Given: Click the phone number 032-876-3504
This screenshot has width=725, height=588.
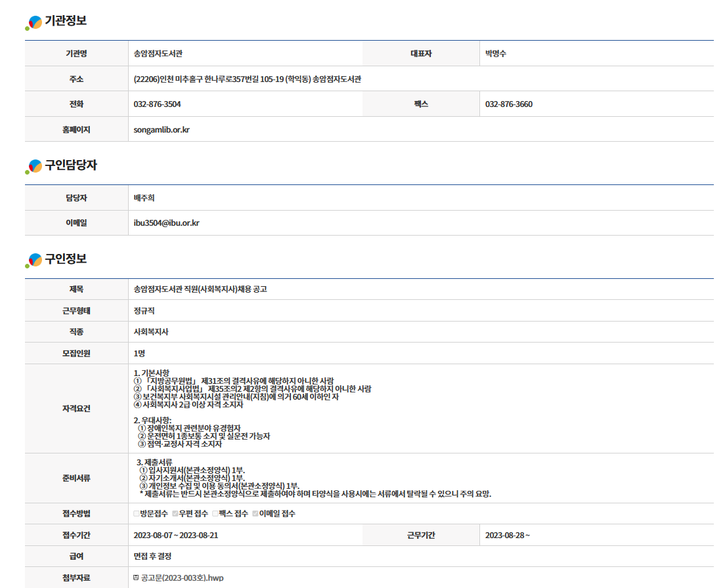Looking at the screenshot, I should pos(157,104).
